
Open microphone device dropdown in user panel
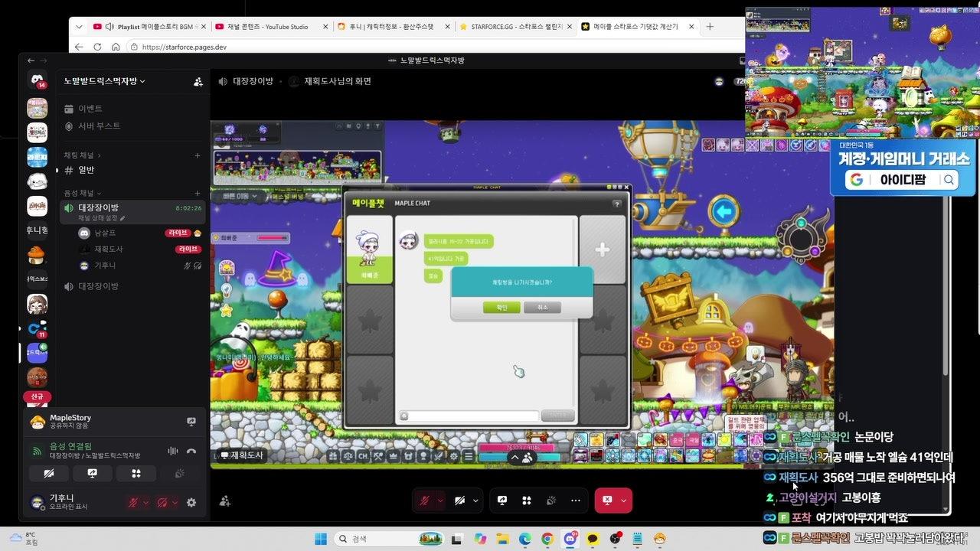pos(145,503)
